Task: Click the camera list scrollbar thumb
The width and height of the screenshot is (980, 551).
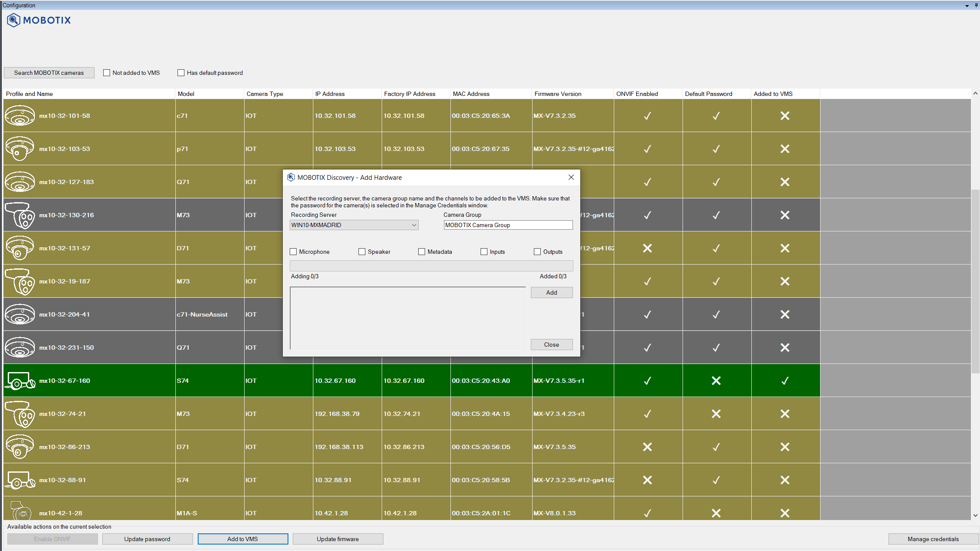Action: [x=975, y=281]
